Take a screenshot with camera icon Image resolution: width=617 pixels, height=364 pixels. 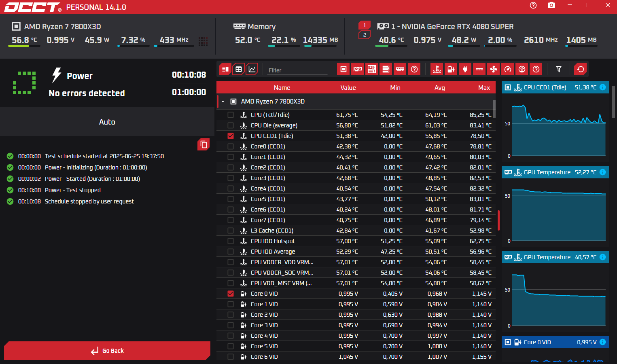pyautogui.click(x=551, y=5)
